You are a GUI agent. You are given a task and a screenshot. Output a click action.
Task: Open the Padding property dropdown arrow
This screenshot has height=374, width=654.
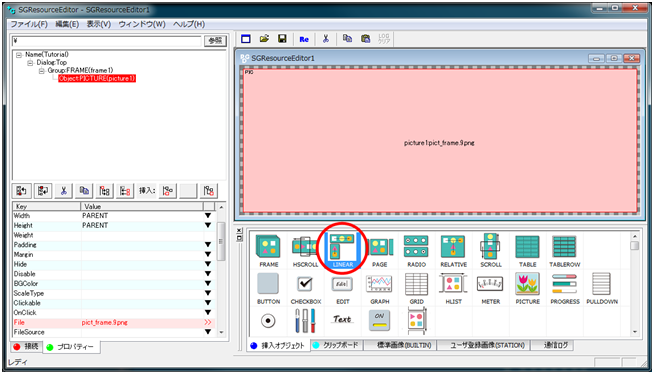point(208,245)
